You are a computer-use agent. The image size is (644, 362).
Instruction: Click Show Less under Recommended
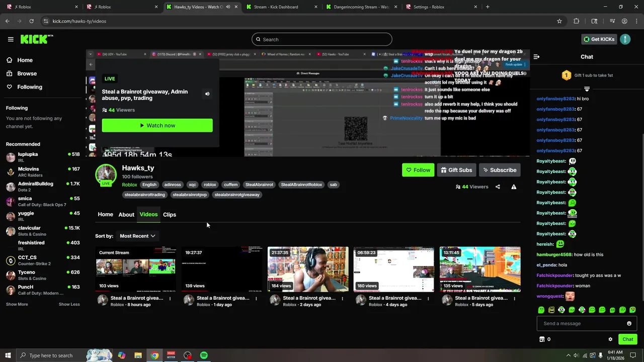pos(69,304)
